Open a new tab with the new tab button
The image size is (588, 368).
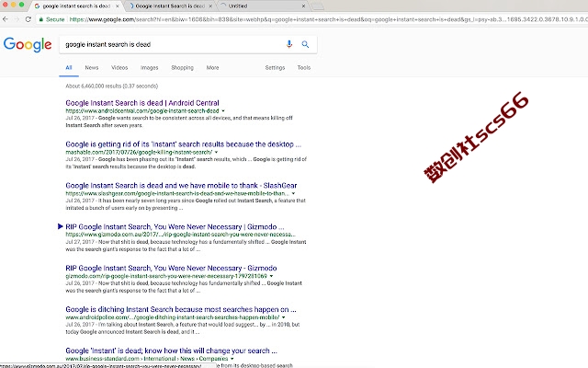coord(317,6)
